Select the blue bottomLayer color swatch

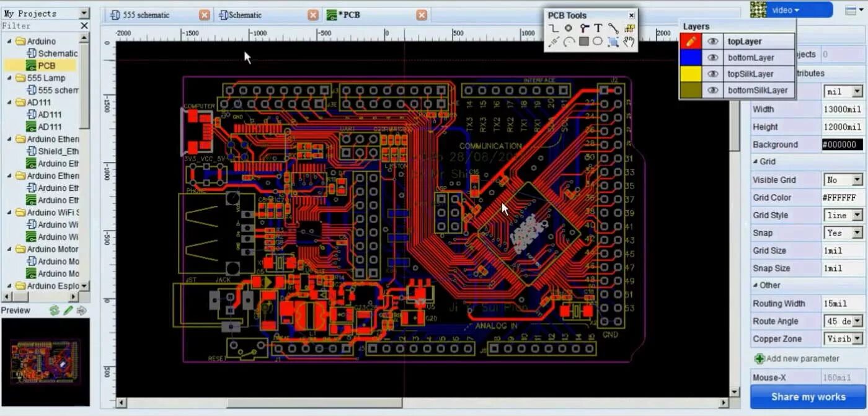click(x=691, y=57)
